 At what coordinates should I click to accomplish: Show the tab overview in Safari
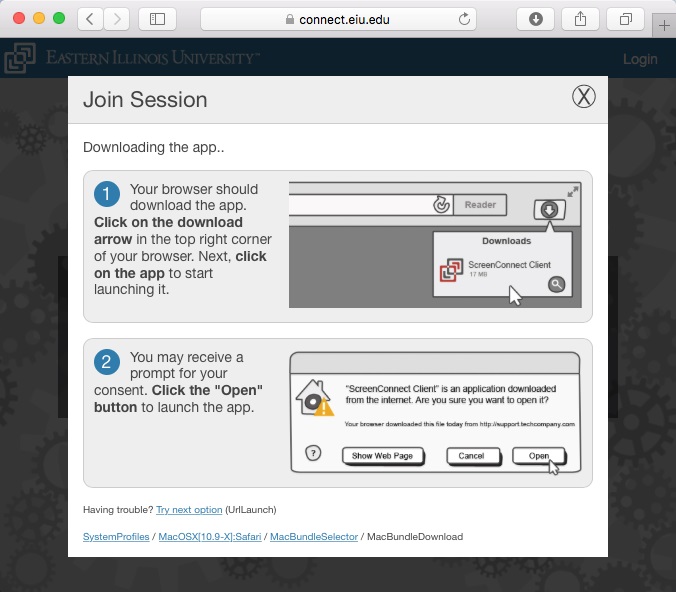click(x=626, y=19)
